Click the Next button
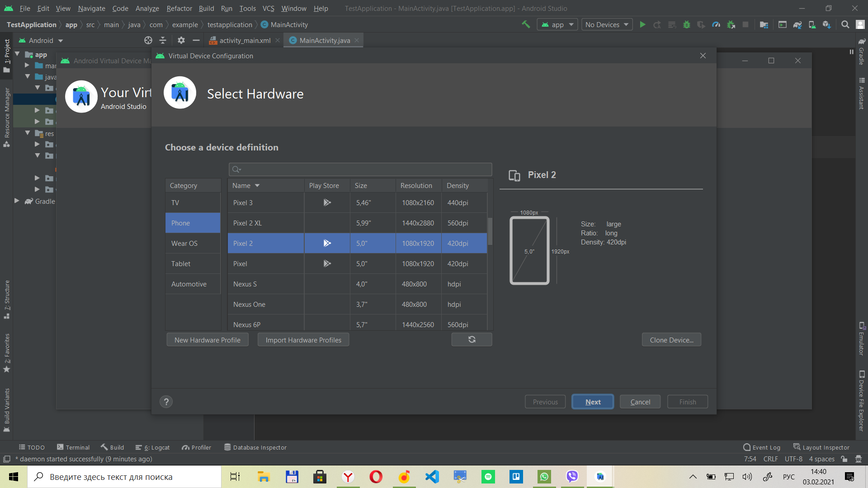 593,402
